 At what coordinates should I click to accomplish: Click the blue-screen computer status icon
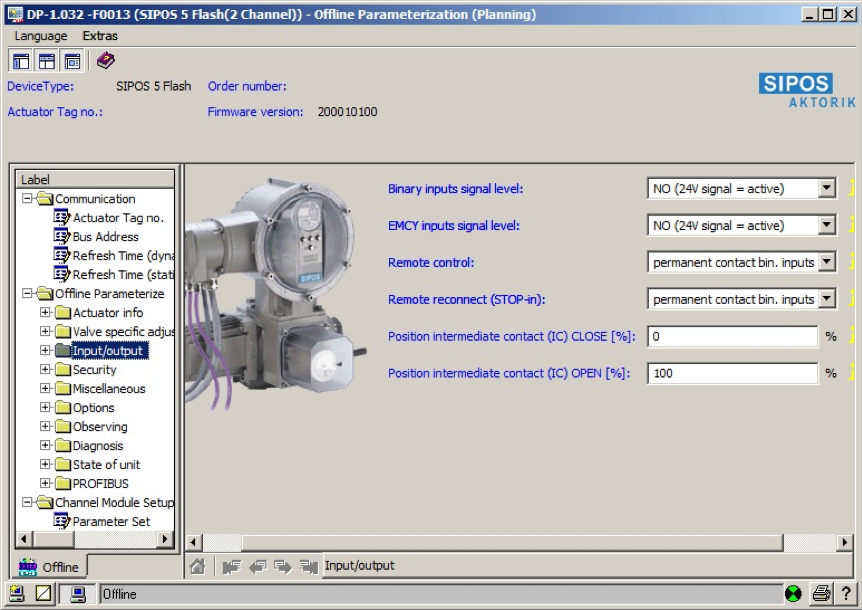pyautogui.click(x=78, y=594)
